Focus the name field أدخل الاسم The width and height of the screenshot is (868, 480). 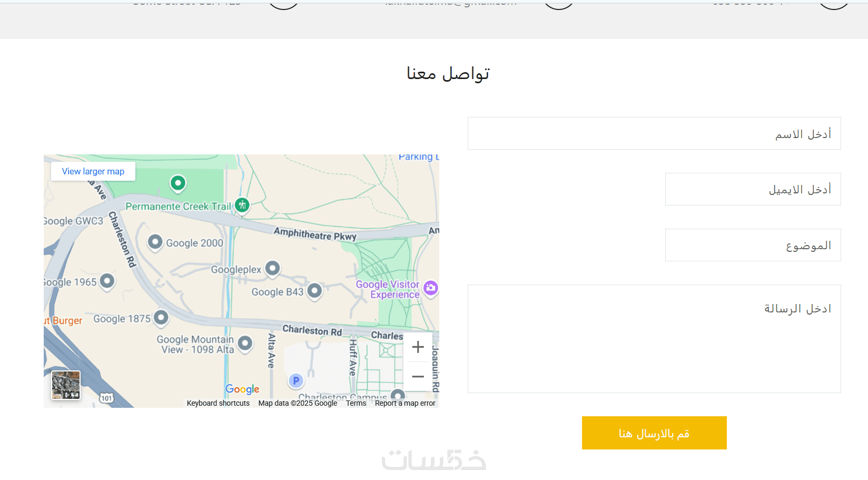pyautogui.click(x=654, y=133)
